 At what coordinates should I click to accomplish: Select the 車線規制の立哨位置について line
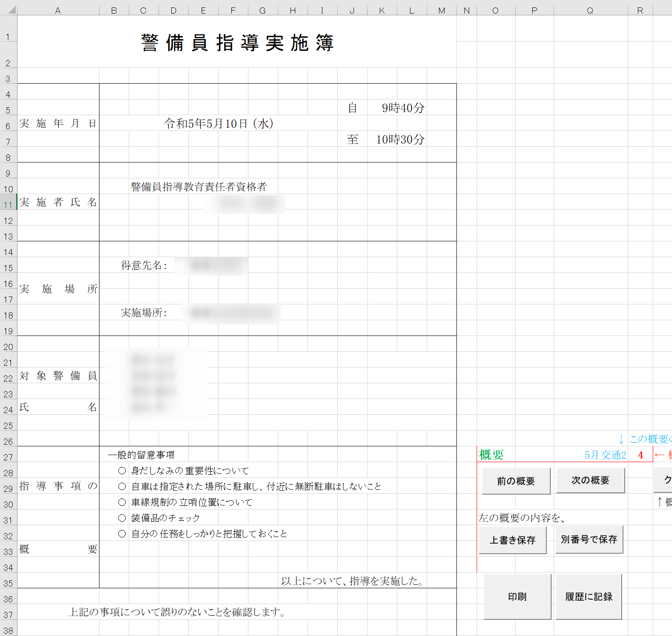click(191, 502)
